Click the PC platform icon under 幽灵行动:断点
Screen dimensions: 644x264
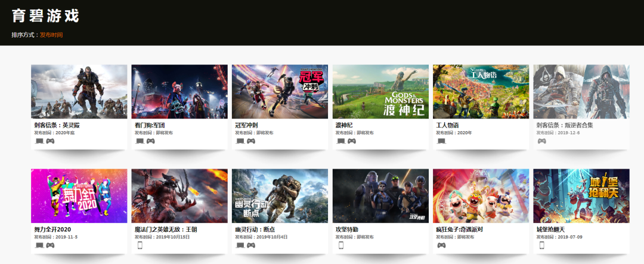click(240, 246)
